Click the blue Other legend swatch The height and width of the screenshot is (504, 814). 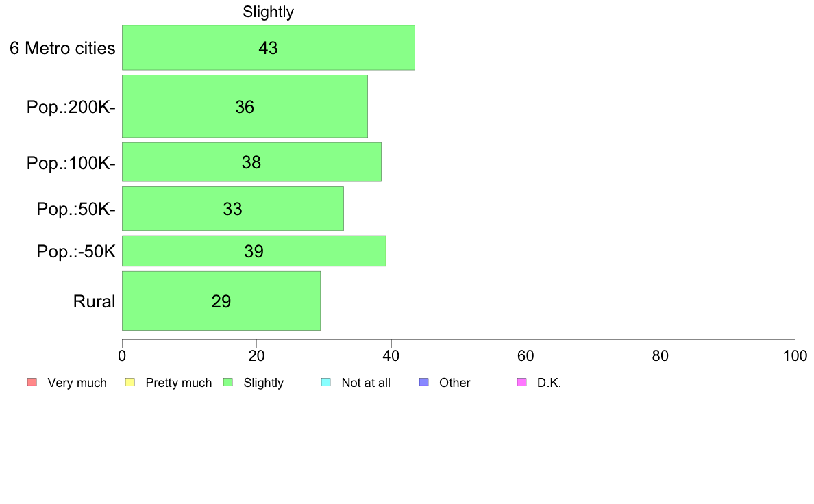click(423, 383)
